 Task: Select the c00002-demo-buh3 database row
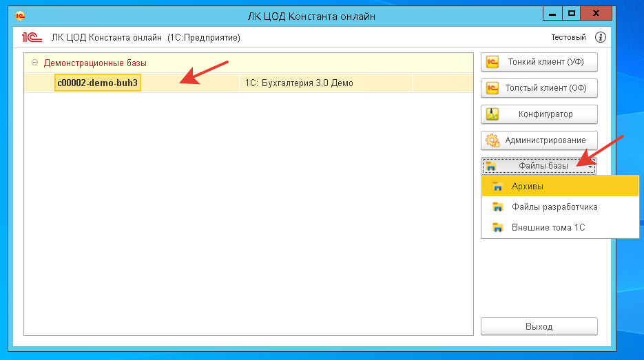click(x=98, y=83)
